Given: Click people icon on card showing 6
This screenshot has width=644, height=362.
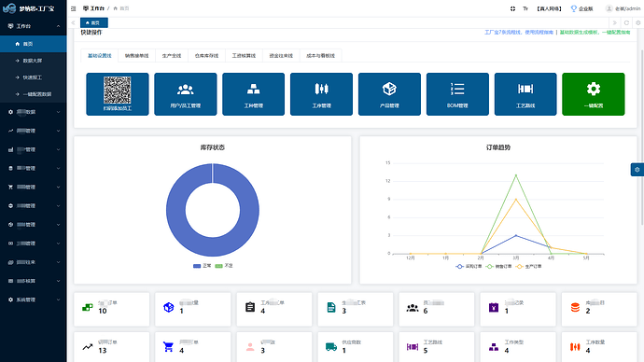Looking at the screenshot, I should pos(413,307).
